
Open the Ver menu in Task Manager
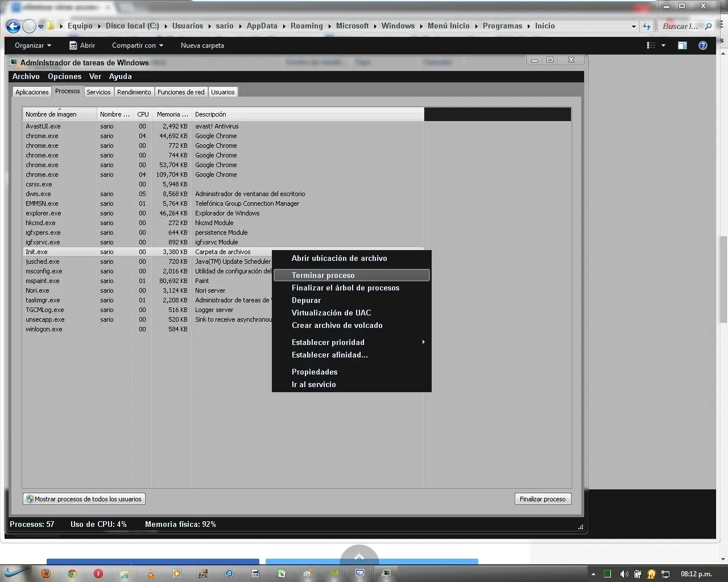[x=95, y=76]
